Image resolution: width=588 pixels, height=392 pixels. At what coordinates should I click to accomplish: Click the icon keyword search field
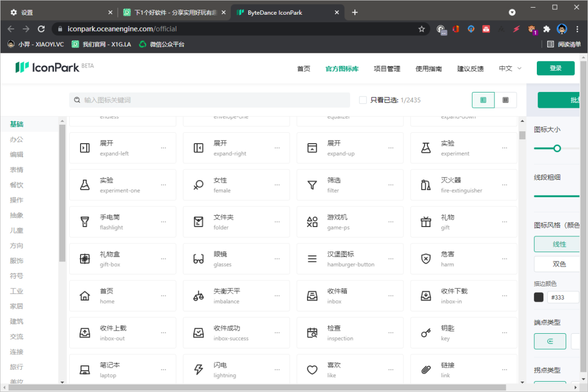pos(212,100)
